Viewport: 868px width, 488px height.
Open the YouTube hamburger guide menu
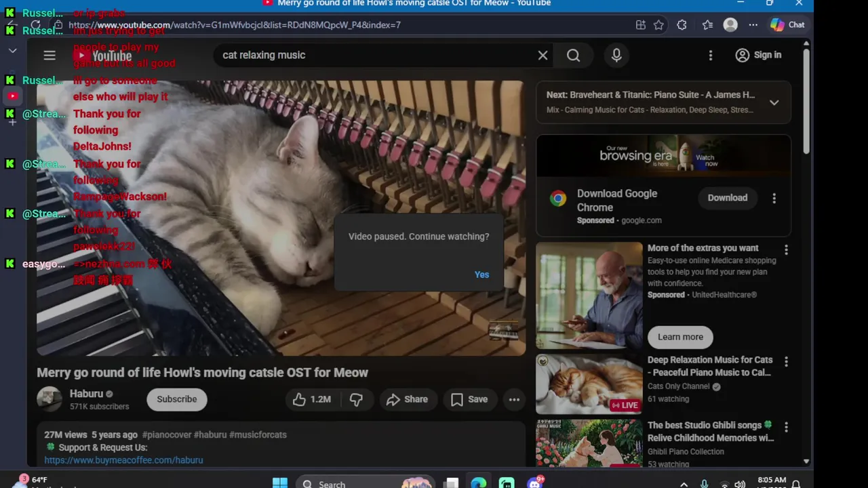tap(50, 55)
